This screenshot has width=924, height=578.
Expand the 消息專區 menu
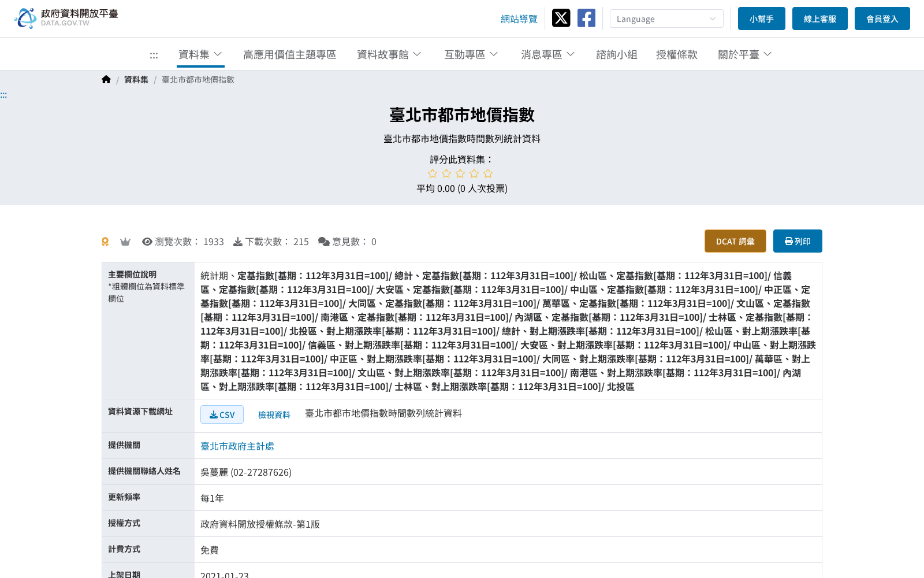[x=548, y=54]
